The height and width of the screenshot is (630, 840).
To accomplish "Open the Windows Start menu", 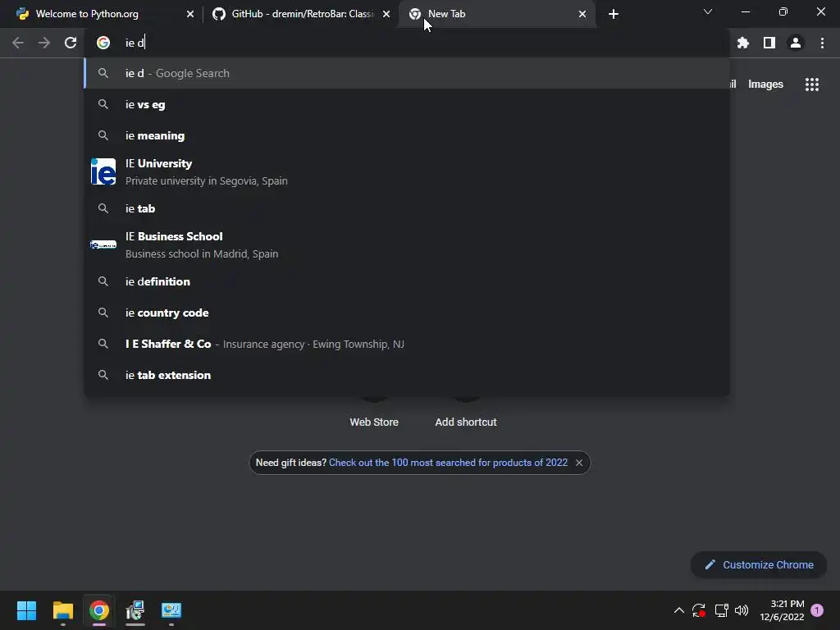I will pos(26,610).
